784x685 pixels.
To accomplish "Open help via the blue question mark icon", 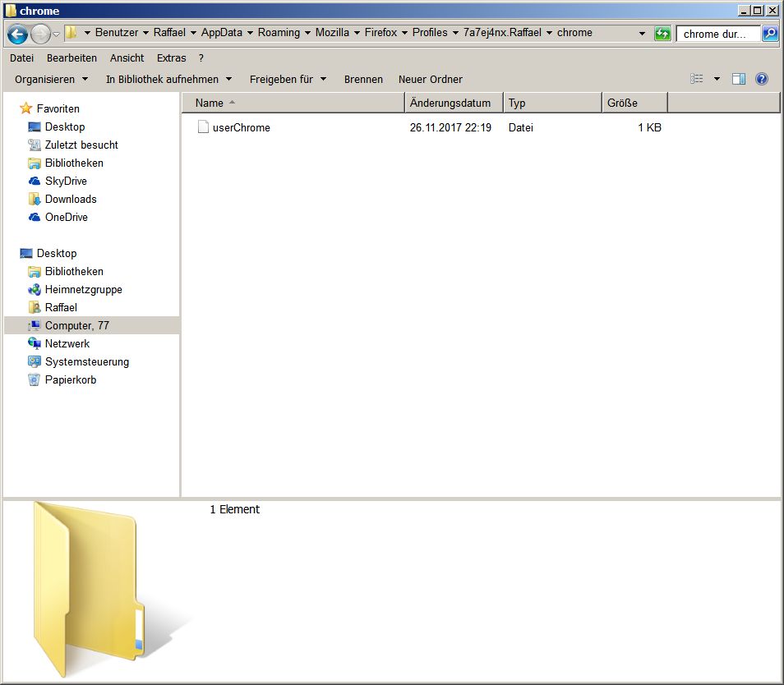I will [762, 79].
